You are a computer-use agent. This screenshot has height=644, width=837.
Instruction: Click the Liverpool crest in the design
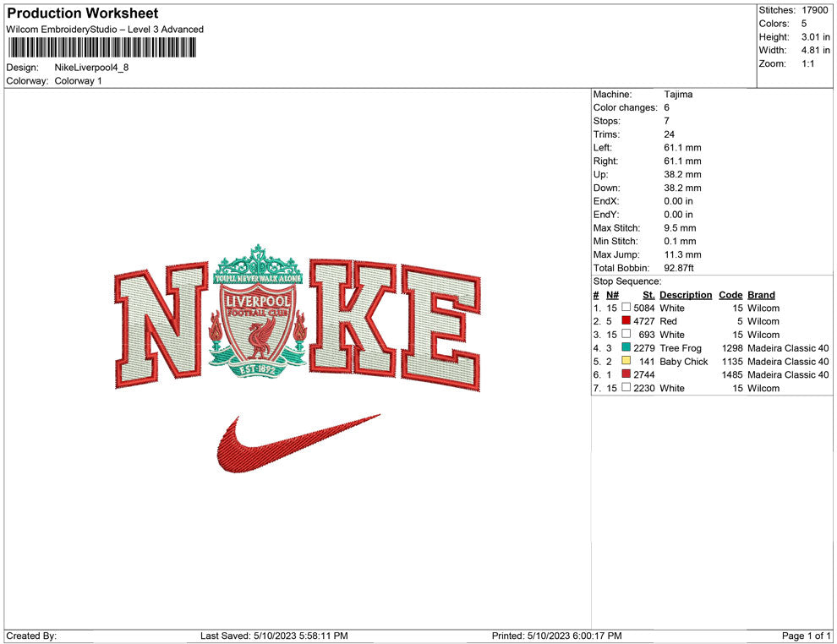point(258,312)
